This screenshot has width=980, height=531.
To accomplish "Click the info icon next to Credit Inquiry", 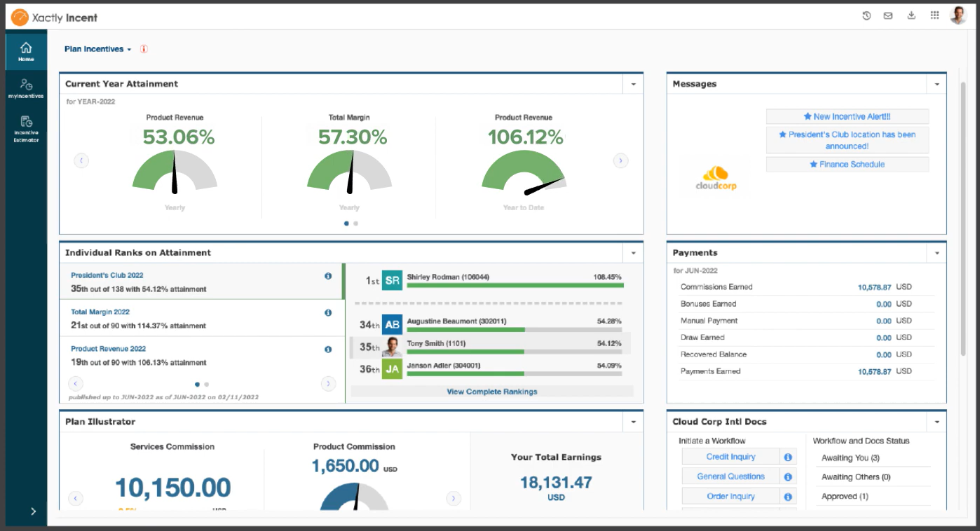I will [x=788, y=457].
